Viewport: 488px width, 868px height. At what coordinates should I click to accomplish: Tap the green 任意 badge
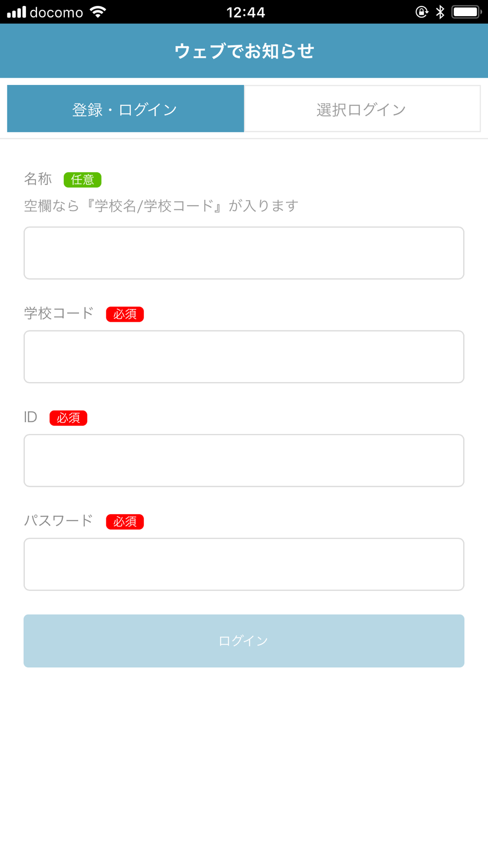(82, 180)
